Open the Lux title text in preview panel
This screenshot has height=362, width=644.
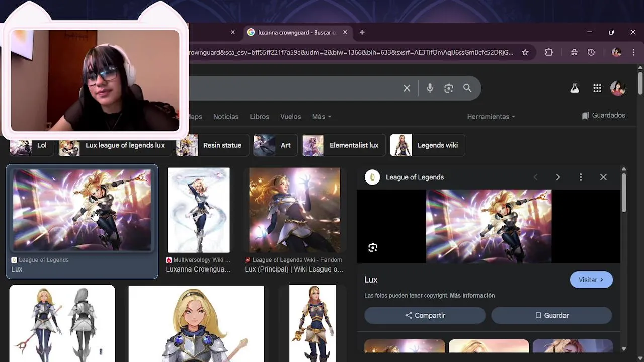(371, 280)
